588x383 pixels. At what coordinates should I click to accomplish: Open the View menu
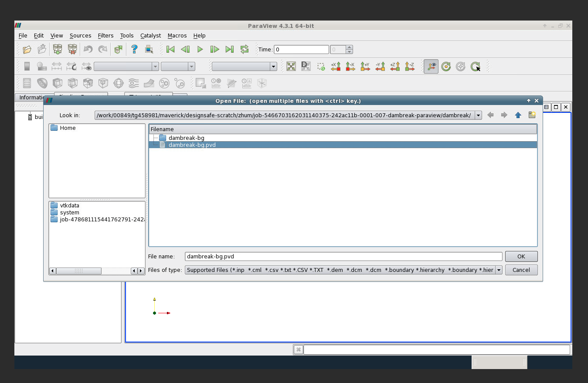click(57, 36)
